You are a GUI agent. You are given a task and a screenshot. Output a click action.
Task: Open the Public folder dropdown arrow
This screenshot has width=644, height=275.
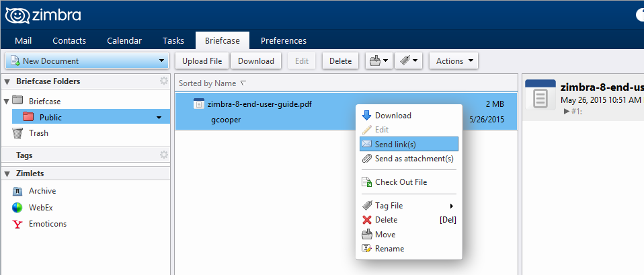[159, 118]
